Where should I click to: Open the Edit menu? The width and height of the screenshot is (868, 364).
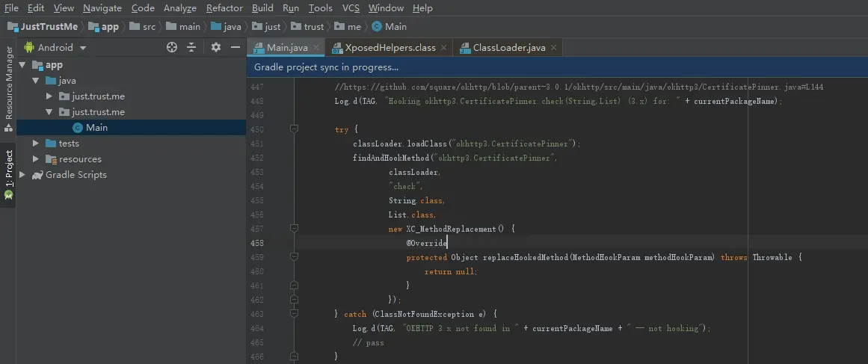36,8
